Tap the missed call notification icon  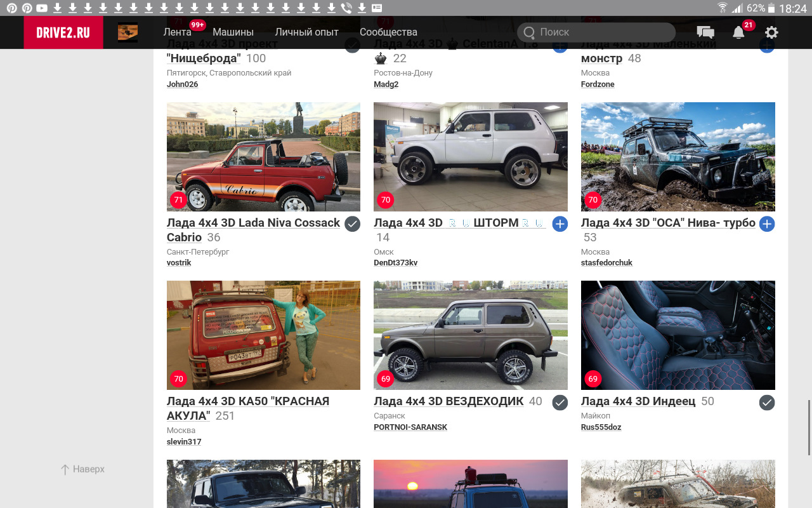346,8
